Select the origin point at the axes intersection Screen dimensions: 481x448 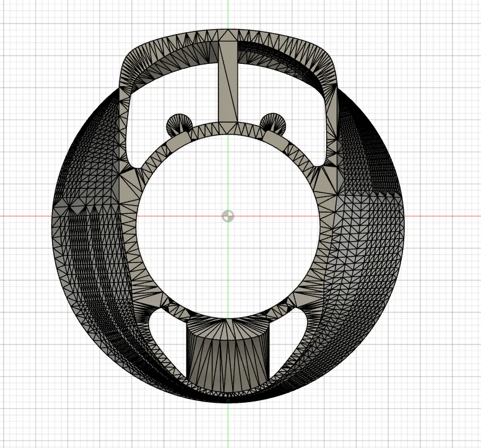(228, 216)
